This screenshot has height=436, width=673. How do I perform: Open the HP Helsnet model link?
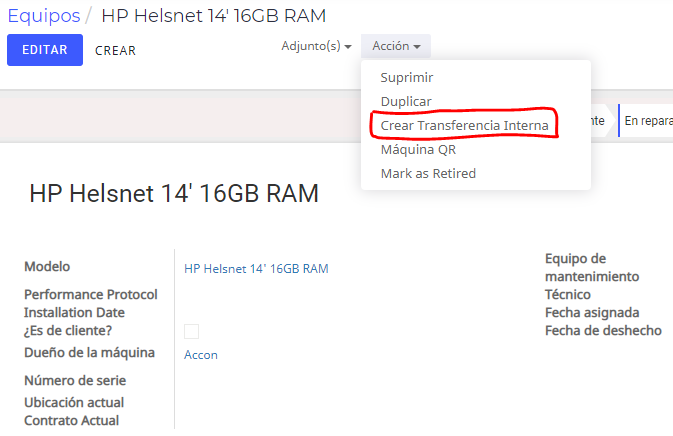tap(256, 269)
